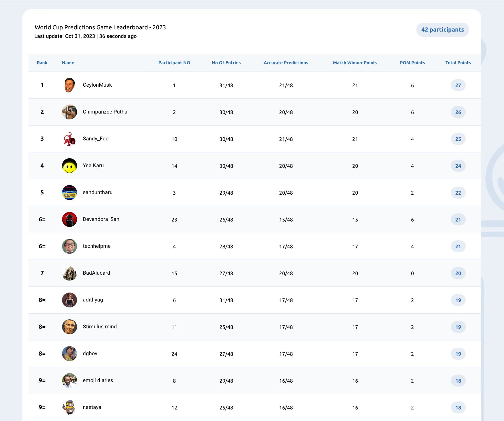Click CeylonMusk's avatar picture
504x421 pixels.
pos(70,85)
